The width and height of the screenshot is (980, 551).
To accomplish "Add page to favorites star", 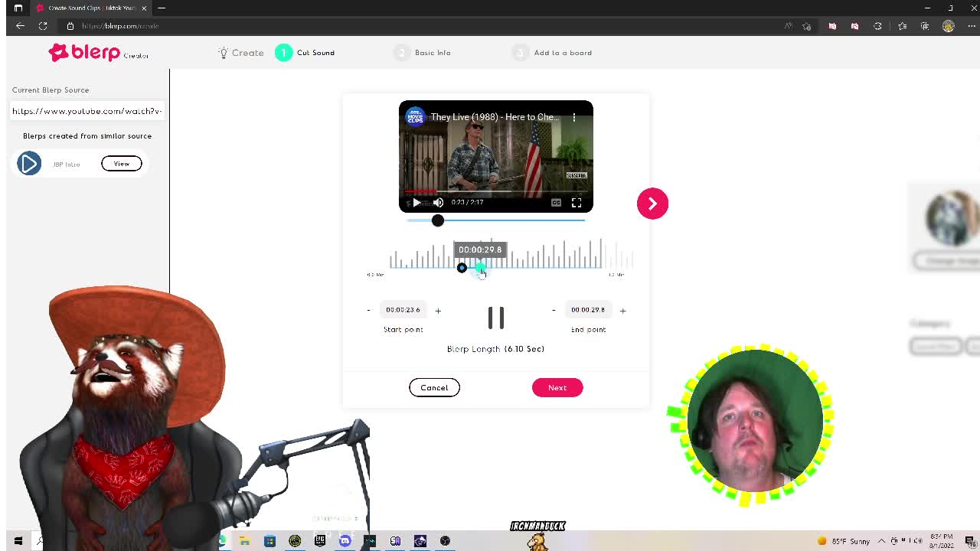I will pos(806,26).
